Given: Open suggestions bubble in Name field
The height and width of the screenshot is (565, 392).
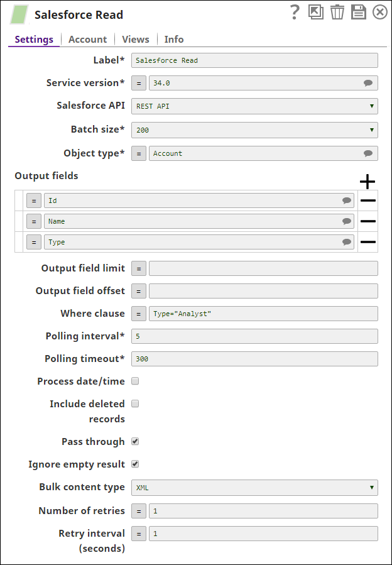Looking at the screenshot, I should (x=347, y=221).
